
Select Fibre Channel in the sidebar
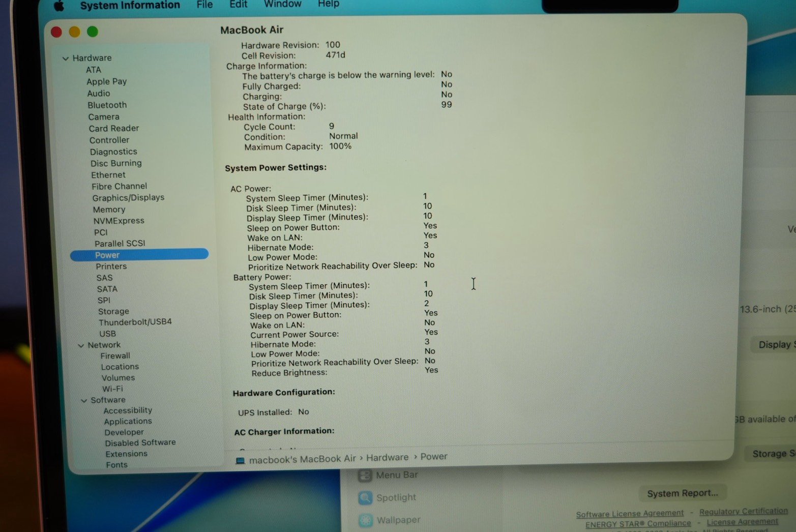coord(120,186)
